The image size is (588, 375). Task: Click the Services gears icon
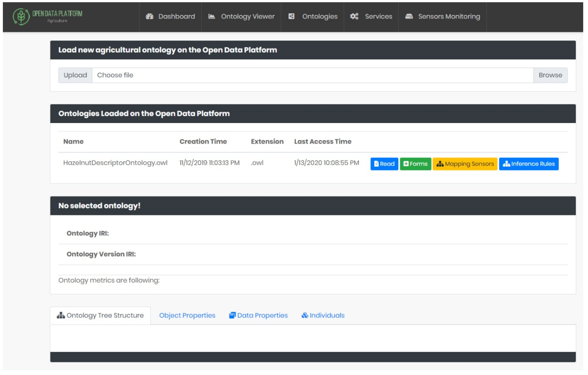tap(354, 16)
